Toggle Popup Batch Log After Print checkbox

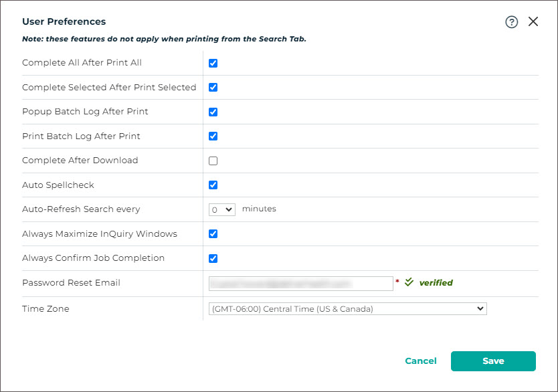pos(213,112)
